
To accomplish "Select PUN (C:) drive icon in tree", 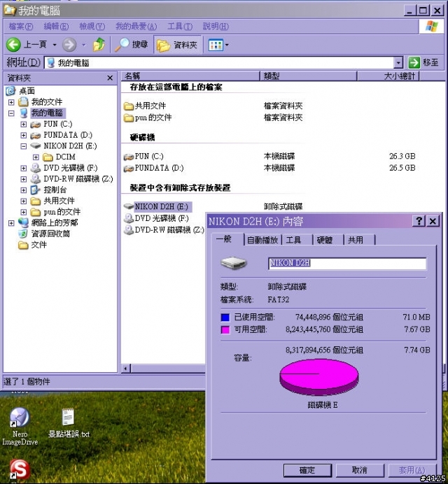I will 36,124.
